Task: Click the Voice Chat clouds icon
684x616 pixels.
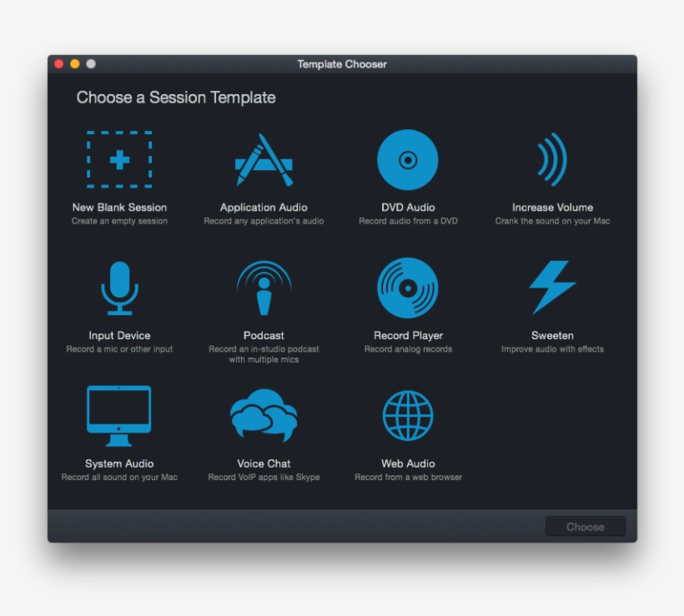Action: click(x=263, y=414)
